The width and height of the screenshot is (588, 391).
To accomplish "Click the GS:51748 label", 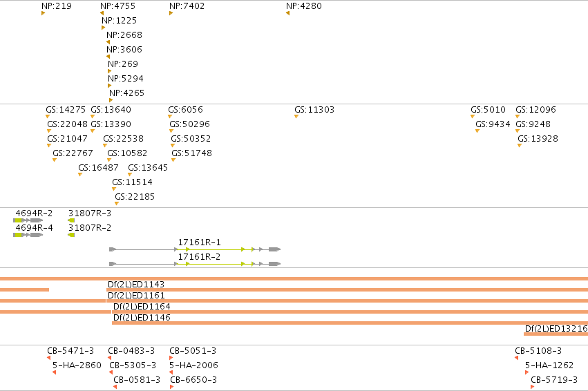I will pyautogui.click(x=191, y=153).
